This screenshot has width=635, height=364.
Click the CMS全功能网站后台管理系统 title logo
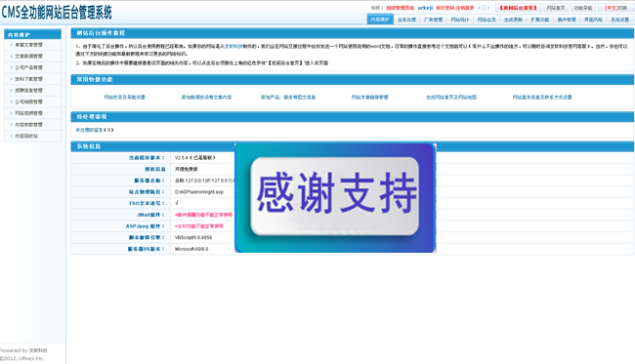click(x=57, y=13)
